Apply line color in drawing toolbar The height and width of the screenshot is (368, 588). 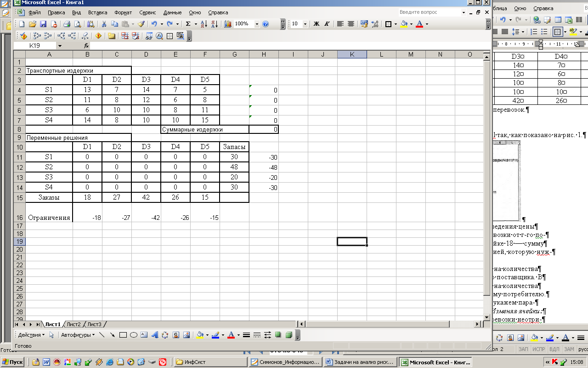tap(215, 335)
